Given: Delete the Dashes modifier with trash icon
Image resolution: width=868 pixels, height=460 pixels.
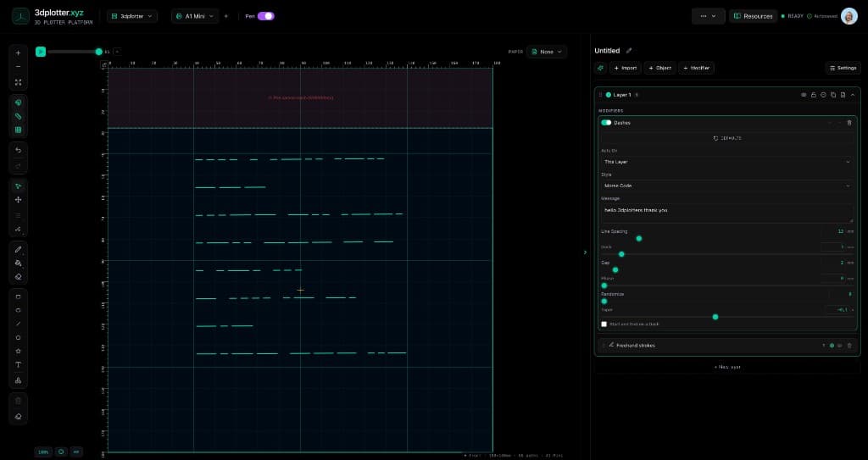Looking at the screenshot, I should pos(849,123).
